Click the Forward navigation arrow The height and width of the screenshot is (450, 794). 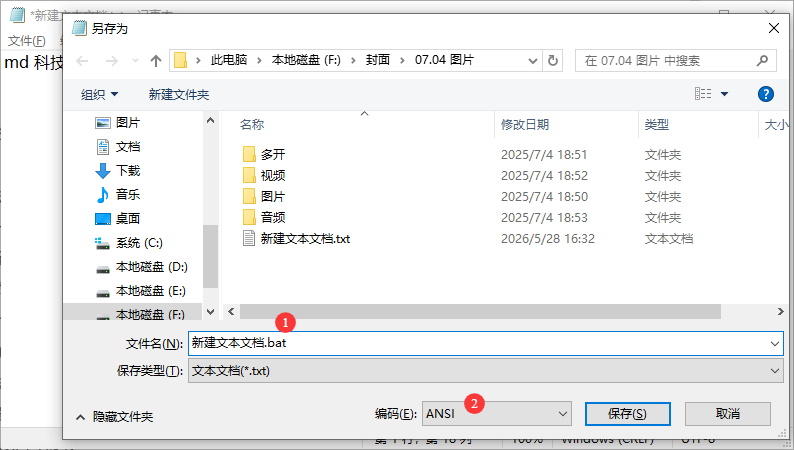coord(111,61)
